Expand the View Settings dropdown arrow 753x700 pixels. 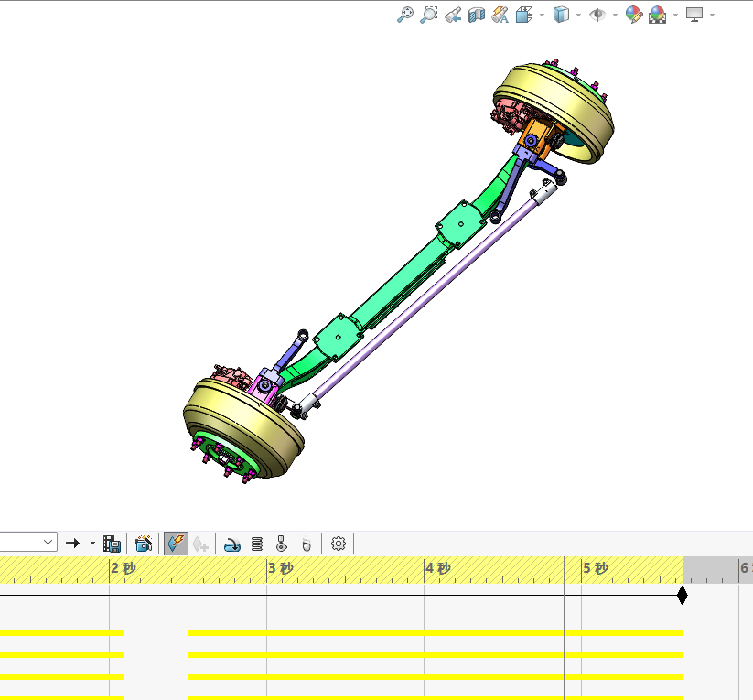pyautogui.click(x=712, y=16)
